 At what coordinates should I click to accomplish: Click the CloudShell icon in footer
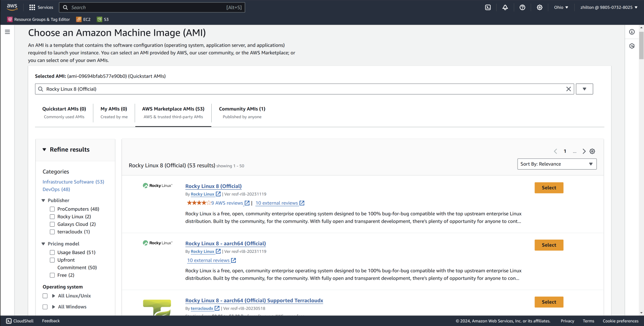click(x=9, y=321)
